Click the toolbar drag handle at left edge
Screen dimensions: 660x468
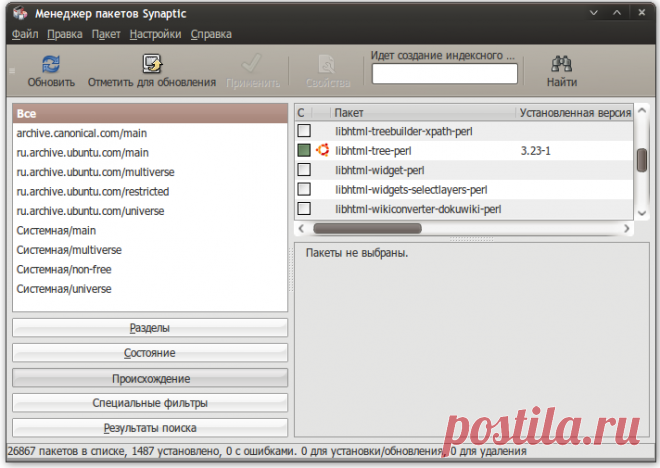click(12, 71)
